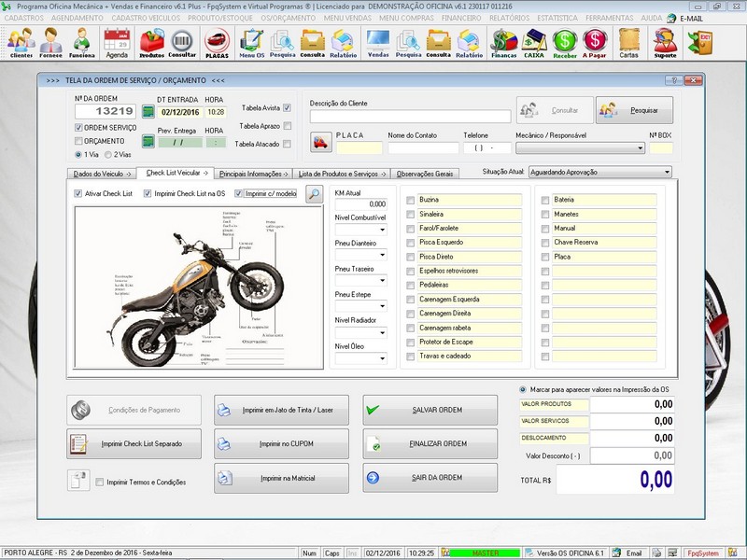The image size is (747, 560).
Task: Toggle the Ativar Check List checkbox
Action: pos(78,193)
